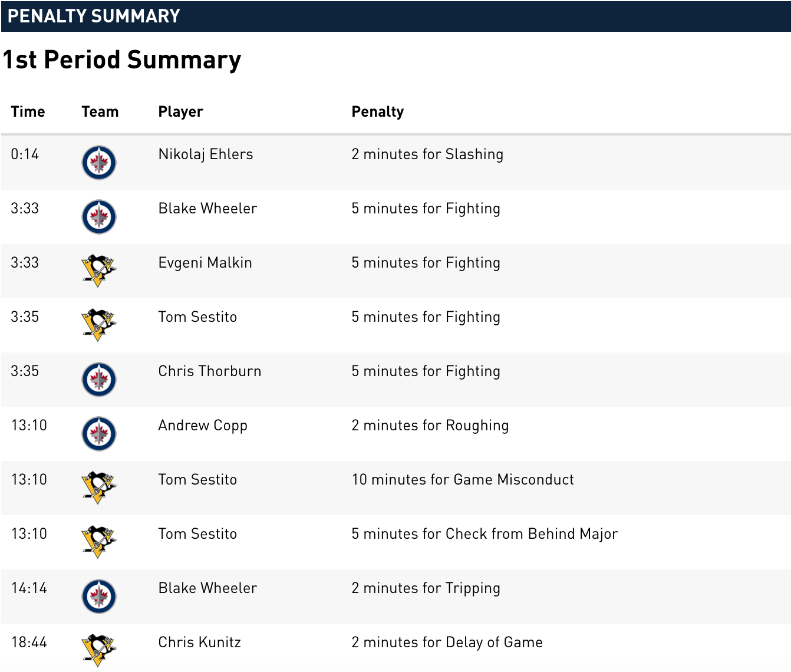Click the Penguins logo next to Evgeni Malkin
The image size is (791, 672).
tap(99, 271)
